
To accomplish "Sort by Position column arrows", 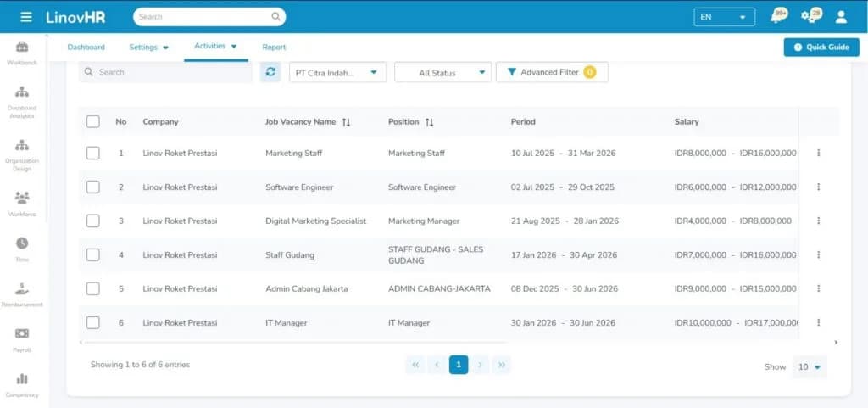I will pyautogui.click(x=429, y=122).
